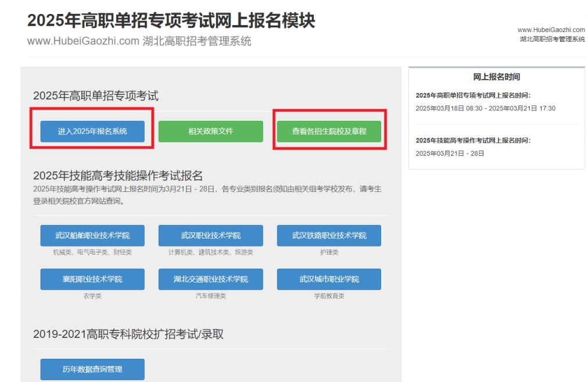Select 武汉铁路职业技术学院 button

coord(329,235)
